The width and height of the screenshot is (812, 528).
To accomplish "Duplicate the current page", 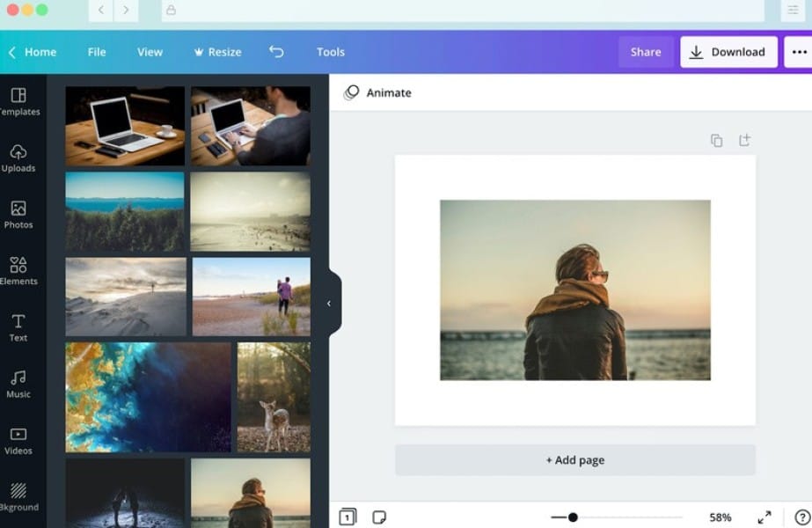I will pyautogui.click(x=717, y=139).
